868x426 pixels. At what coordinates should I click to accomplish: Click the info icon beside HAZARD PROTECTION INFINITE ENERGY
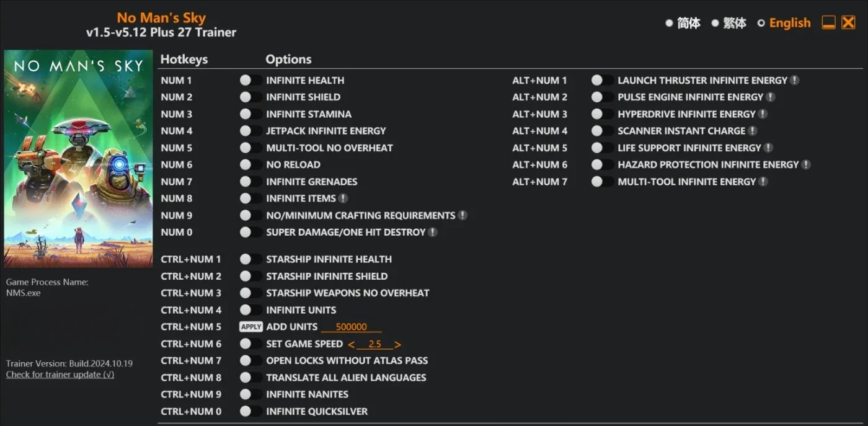coord(806,164)
